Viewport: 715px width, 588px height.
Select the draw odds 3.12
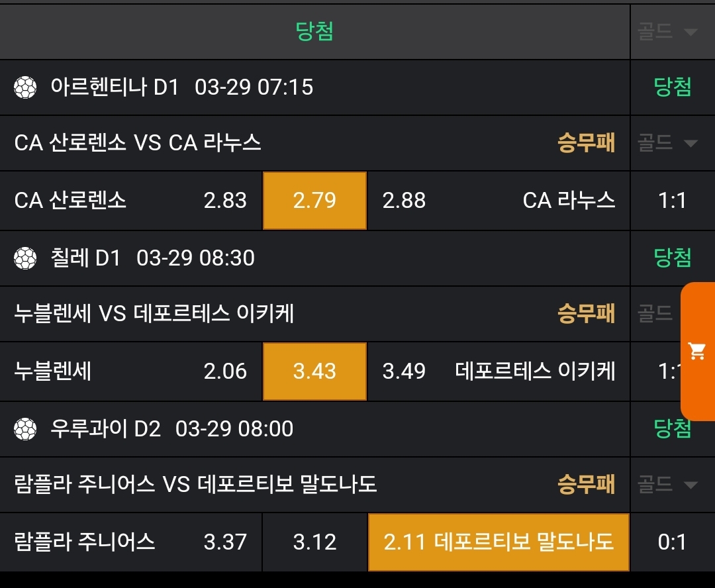pos(314,542)
